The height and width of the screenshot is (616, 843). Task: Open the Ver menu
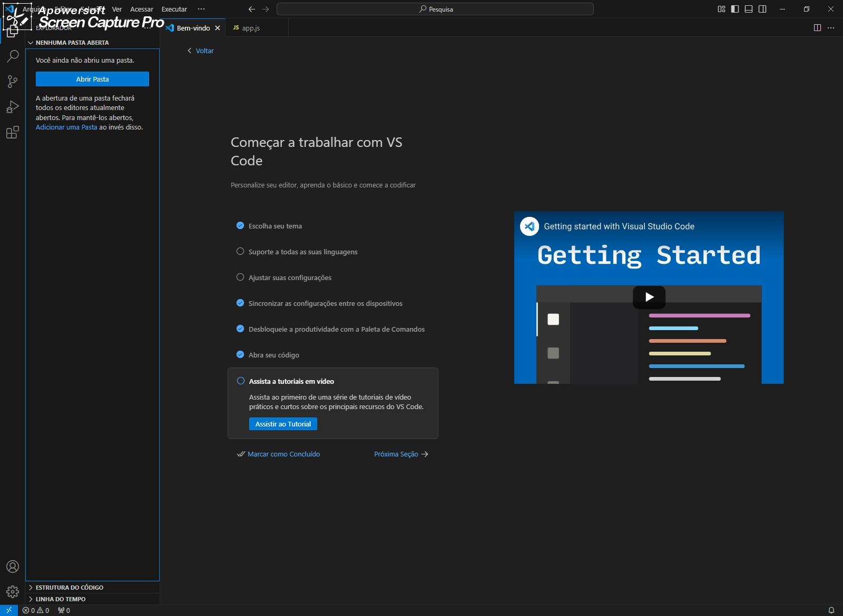pyautogui.click(x=117, y=9)
